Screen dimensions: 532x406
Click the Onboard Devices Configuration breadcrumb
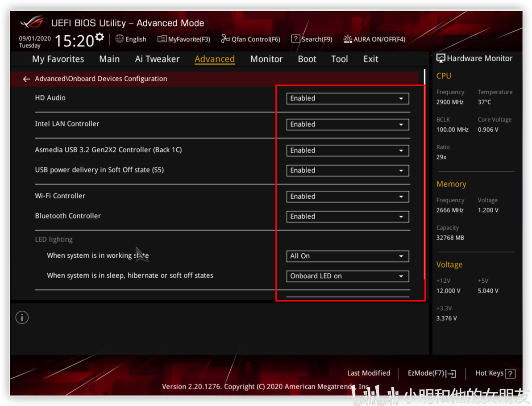(101, 79)
